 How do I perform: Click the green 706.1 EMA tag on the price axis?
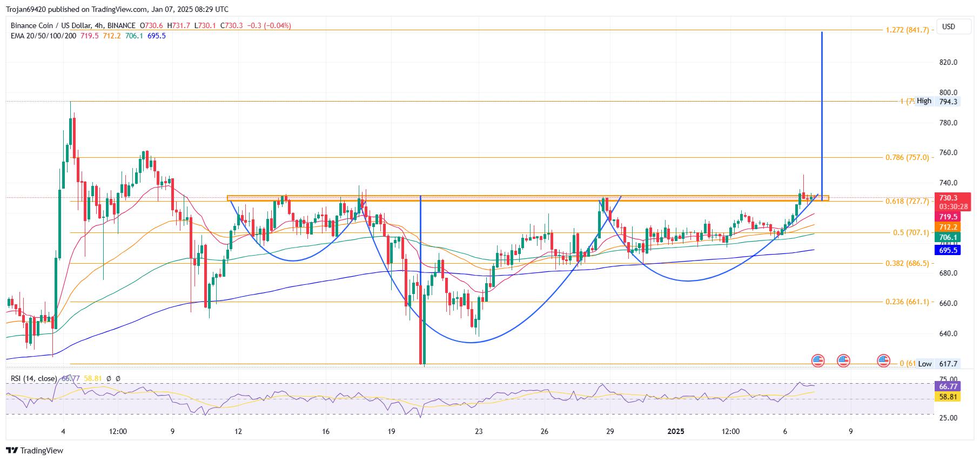coord(948,237)
